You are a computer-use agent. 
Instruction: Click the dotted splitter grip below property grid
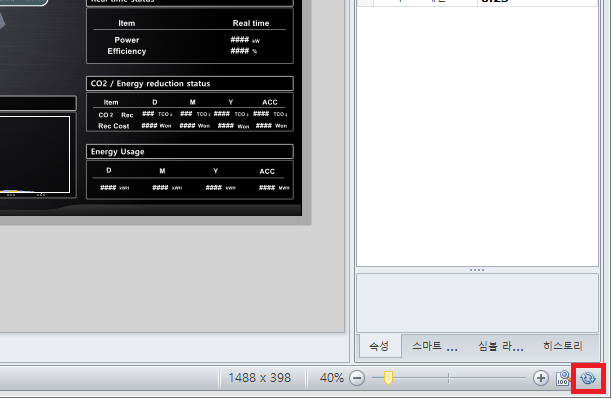(477, 270)
